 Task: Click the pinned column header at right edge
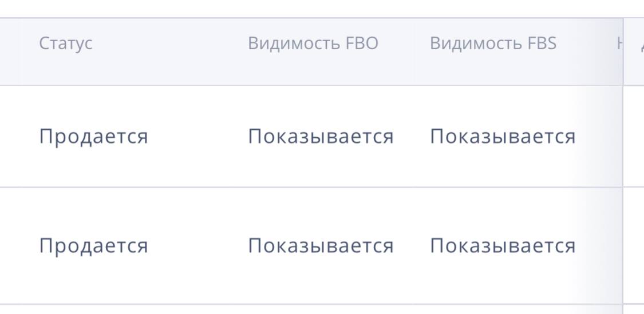click(x=634, y=51)
